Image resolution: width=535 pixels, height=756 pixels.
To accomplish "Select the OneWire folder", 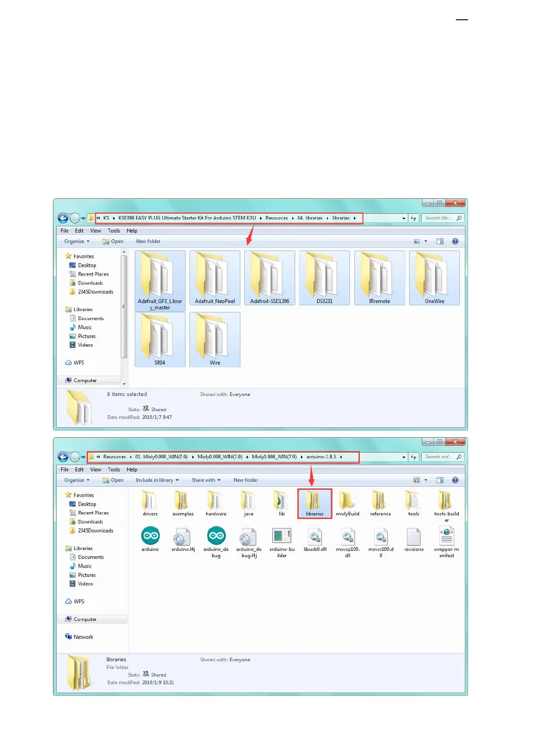I will 434,277.
